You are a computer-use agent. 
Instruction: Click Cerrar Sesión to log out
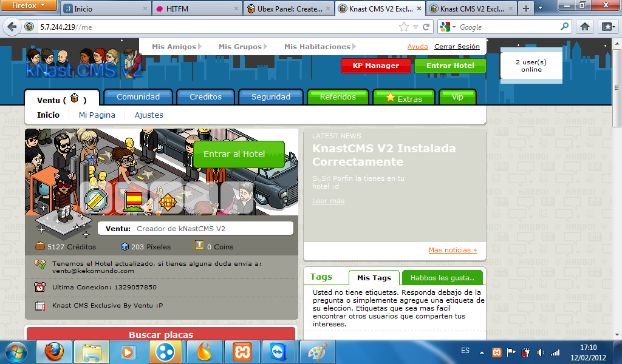pyautogui.click(x=457, y=46)
